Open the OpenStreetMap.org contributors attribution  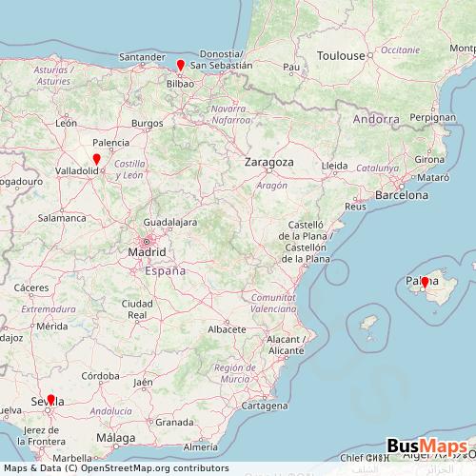coord(154,468)
